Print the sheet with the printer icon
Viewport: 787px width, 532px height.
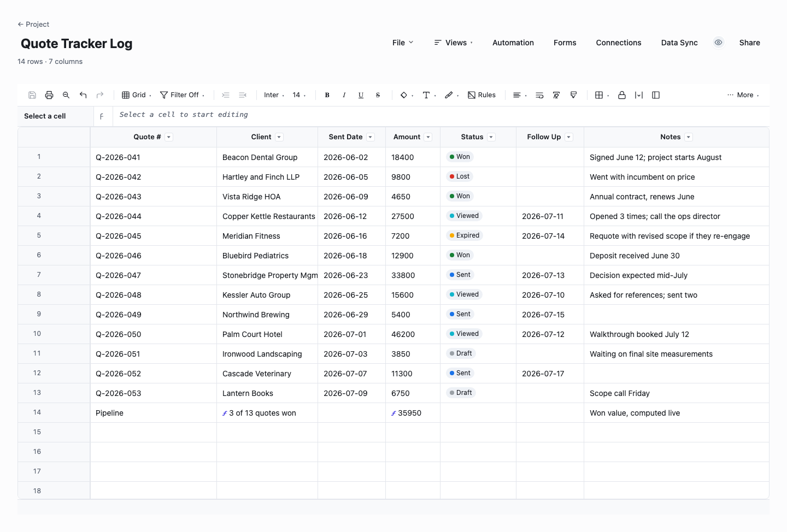49,95
